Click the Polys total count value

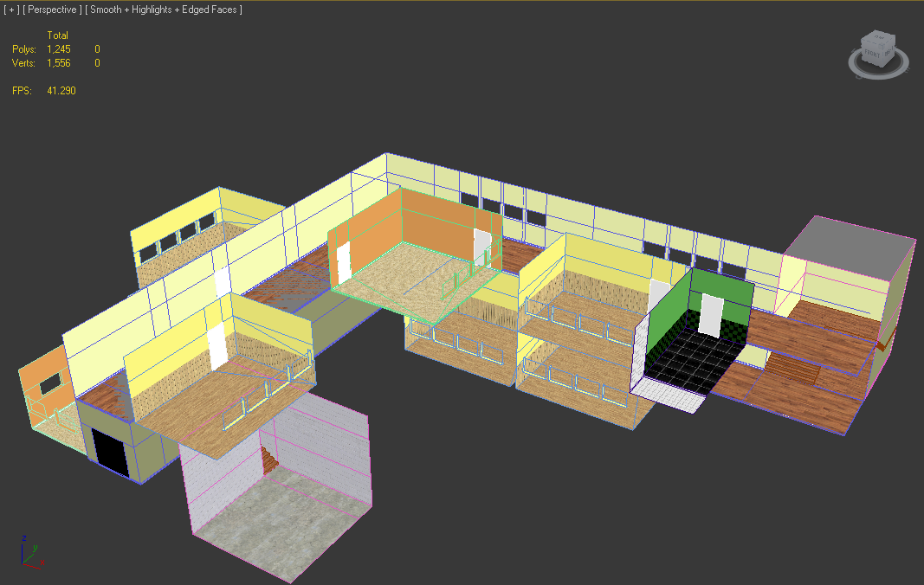tap(58, 49)
